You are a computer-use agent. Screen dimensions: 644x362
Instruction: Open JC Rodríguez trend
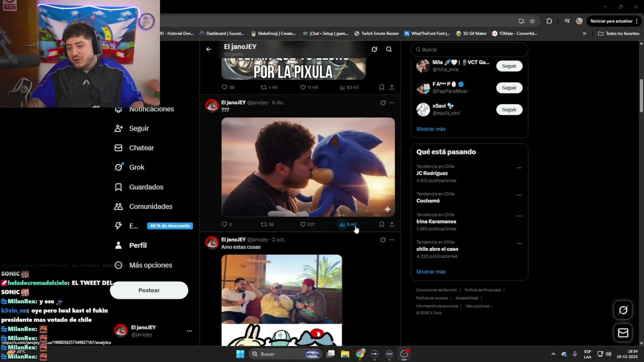[432, 173]
